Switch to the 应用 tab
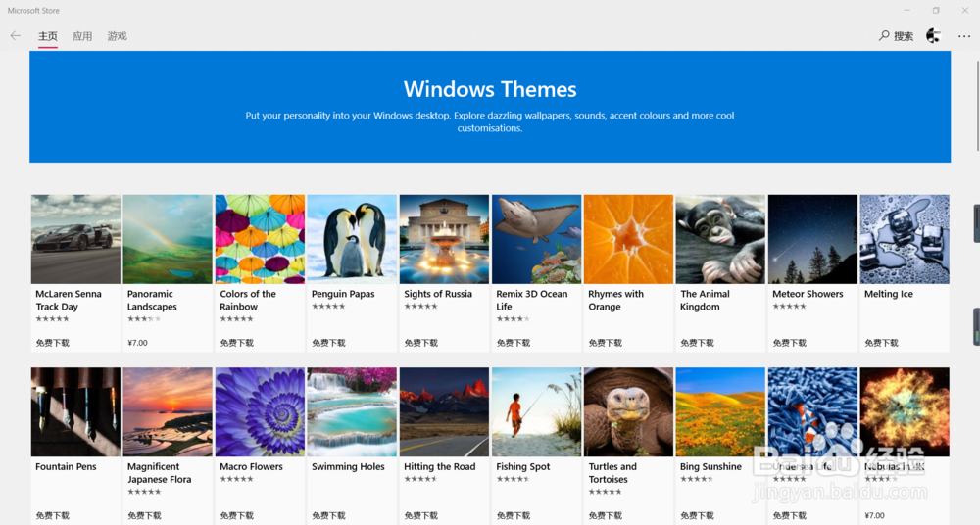980x525 pixels. [82, 36]
